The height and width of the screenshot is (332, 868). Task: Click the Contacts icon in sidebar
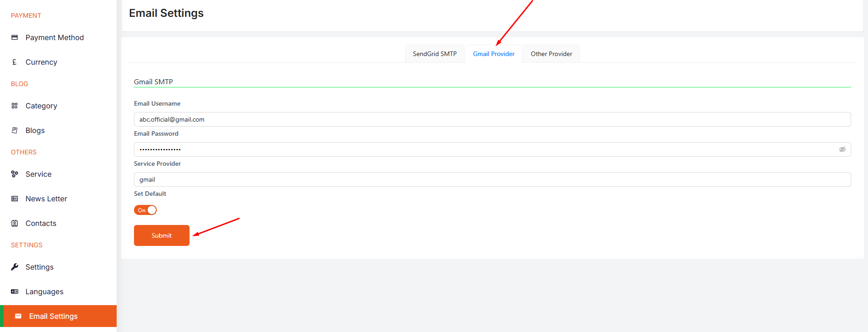[x=15, y=223]
